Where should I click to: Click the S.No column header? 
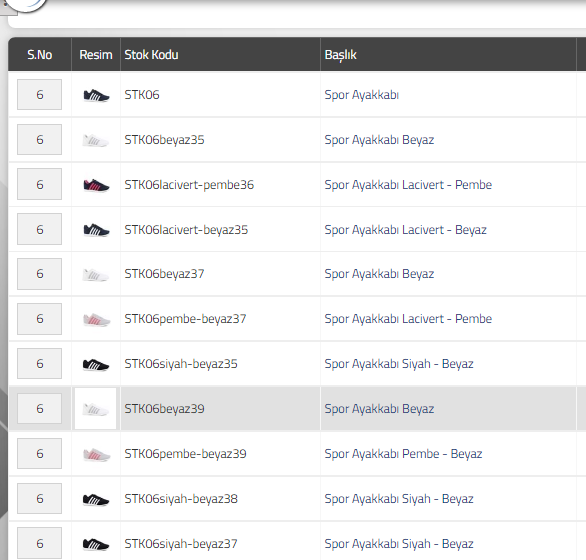click(40, 55)
